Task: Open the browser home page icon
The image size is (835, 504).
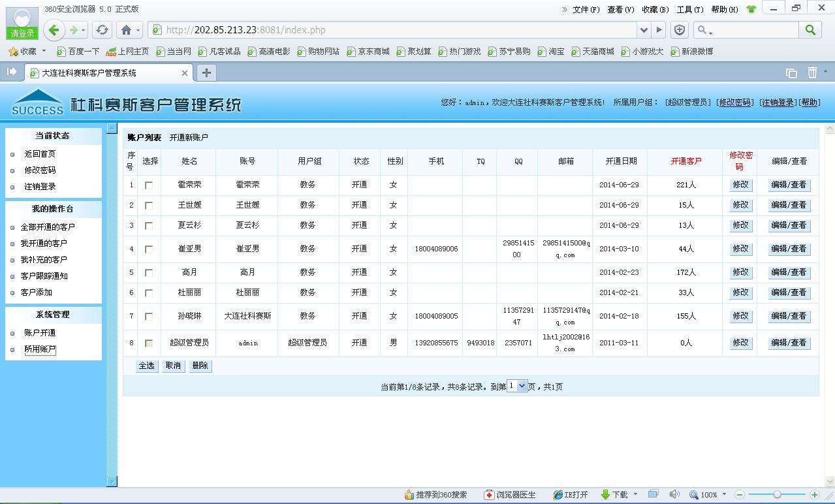Action: 126,30
